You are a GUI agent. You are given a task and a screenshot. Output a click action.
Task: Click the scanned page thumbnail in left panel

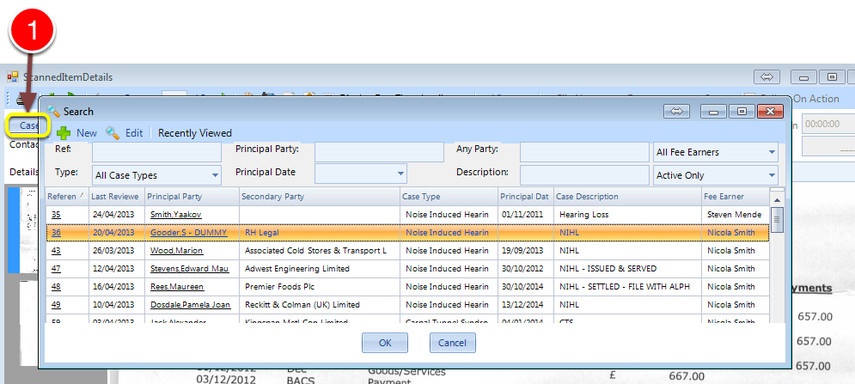click(x=22, y=229)
